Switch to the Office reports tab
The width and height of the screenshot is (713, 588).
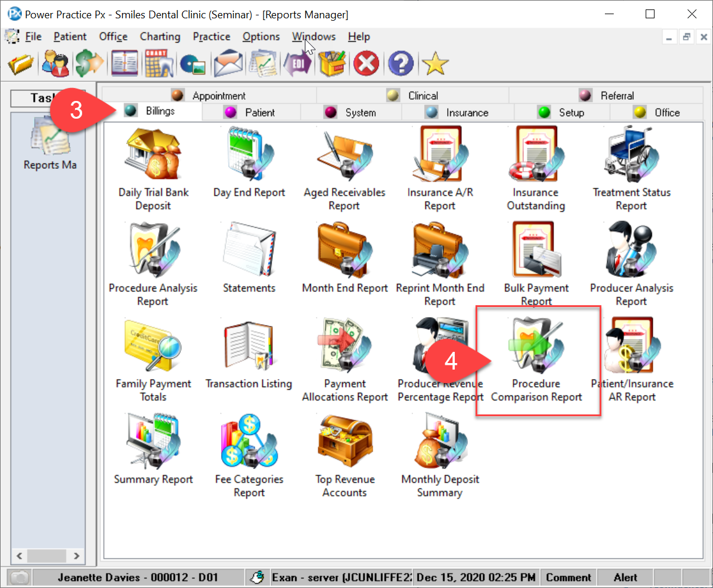click(656, 112)
